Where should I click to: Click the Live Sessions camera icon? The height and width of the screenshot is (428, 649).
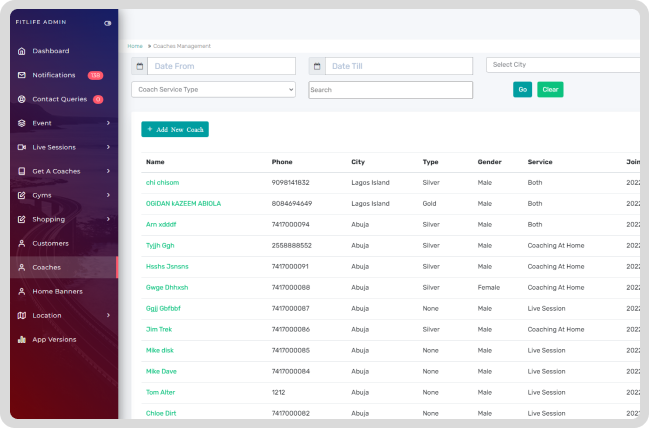tap(22, 147)
